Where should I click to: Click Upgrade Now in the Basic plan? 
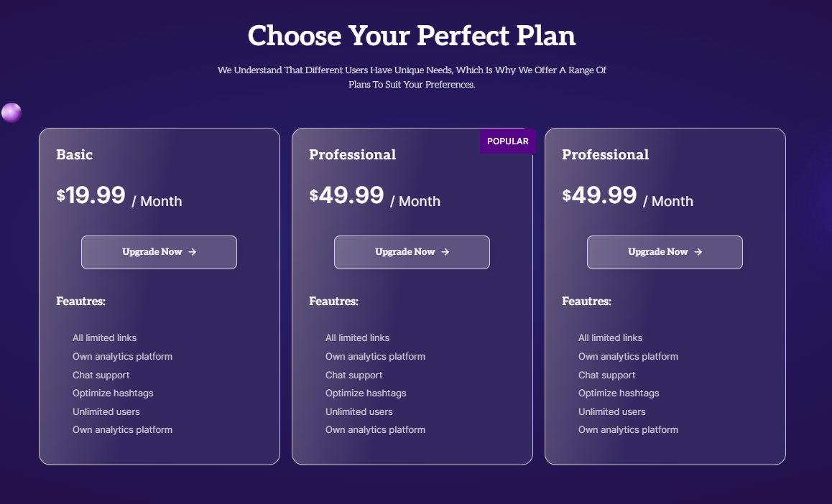click(159, 252)
